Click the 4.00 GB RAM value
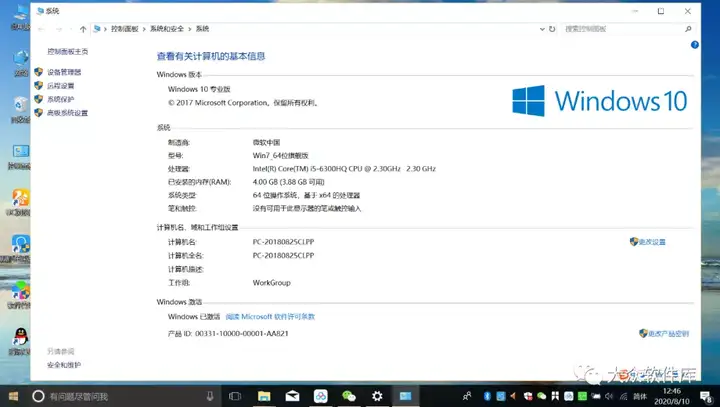720x407 pixels. [x=288, y=182]
